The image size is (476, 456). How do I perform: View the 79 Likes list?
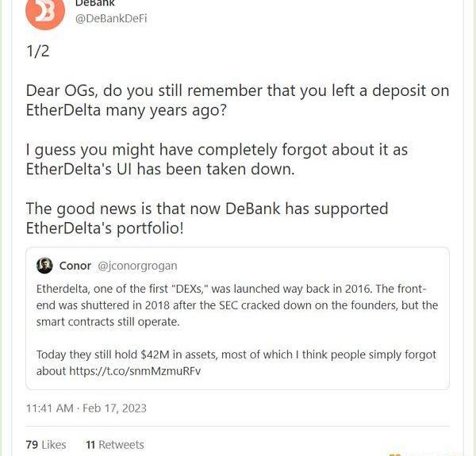(46, 445)
